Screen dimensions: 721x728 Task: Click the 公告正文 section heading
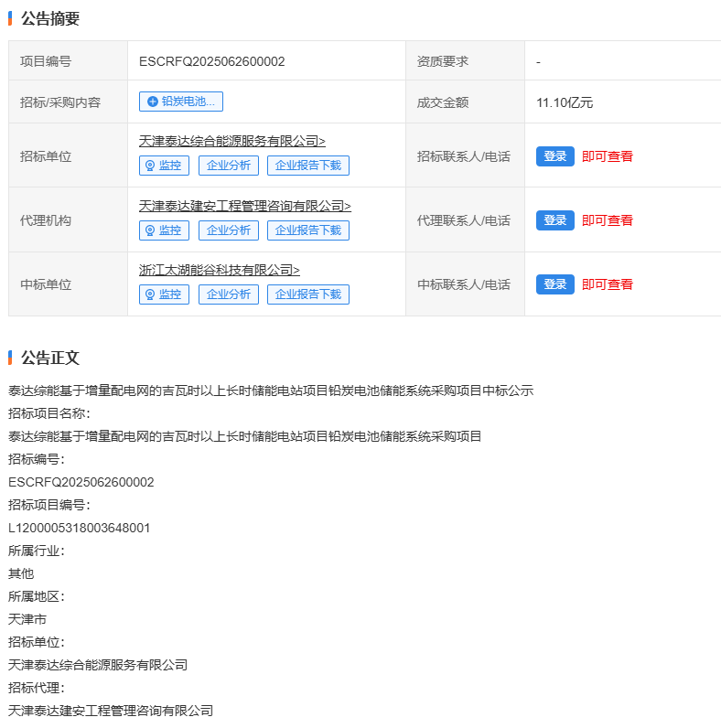point(50,358)
